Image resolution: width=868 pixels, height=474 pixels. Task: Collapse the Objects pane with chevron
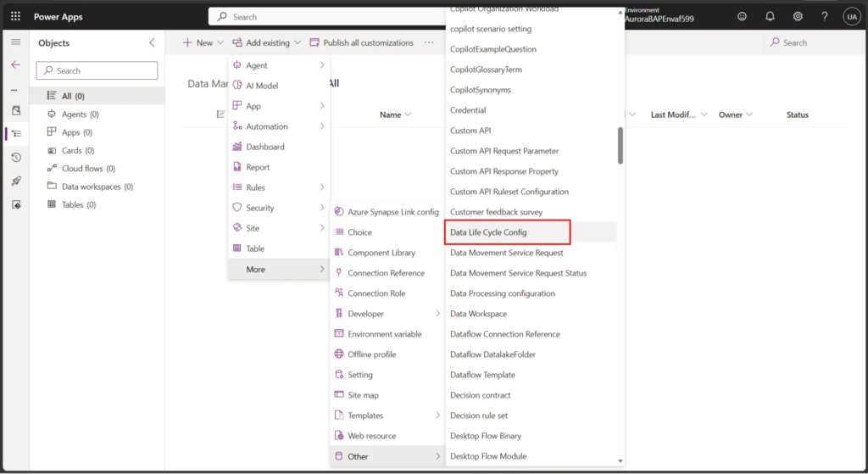pyautogui.click(x=152, y=42)
